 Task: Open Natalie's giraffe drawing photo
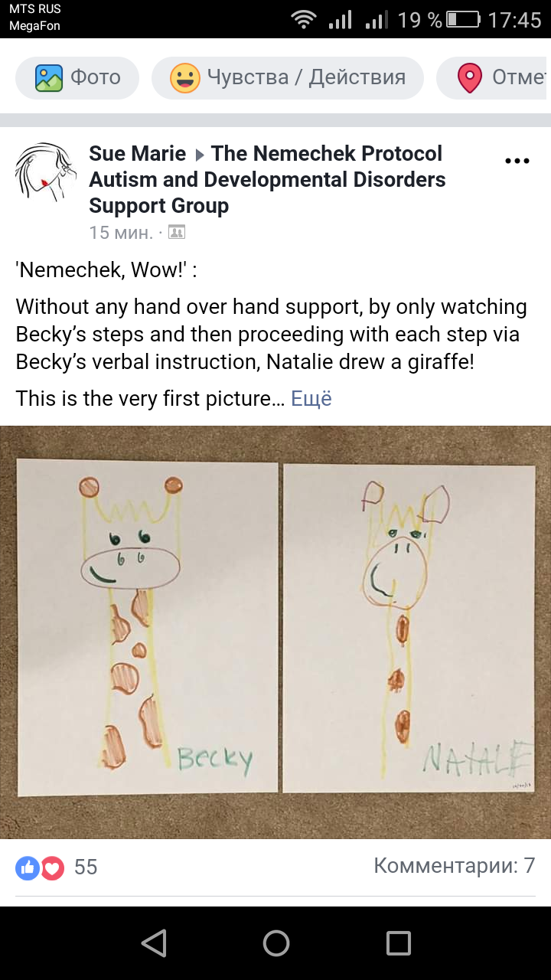point(409,628)
